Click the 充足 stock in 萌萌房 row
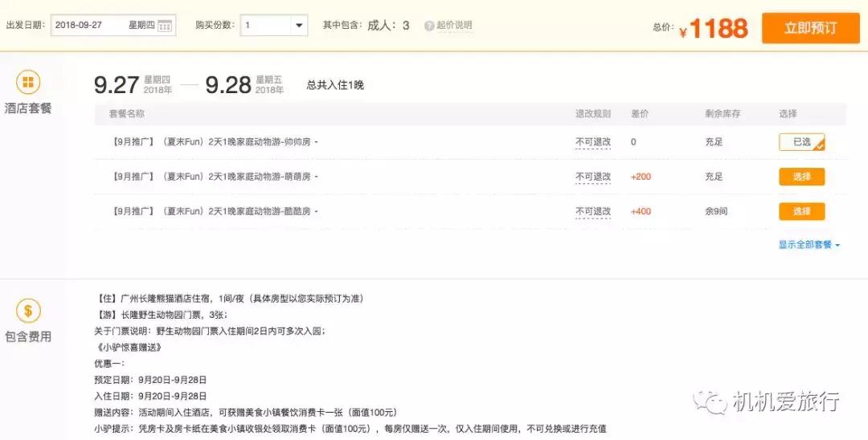 (x=714, y=177)
